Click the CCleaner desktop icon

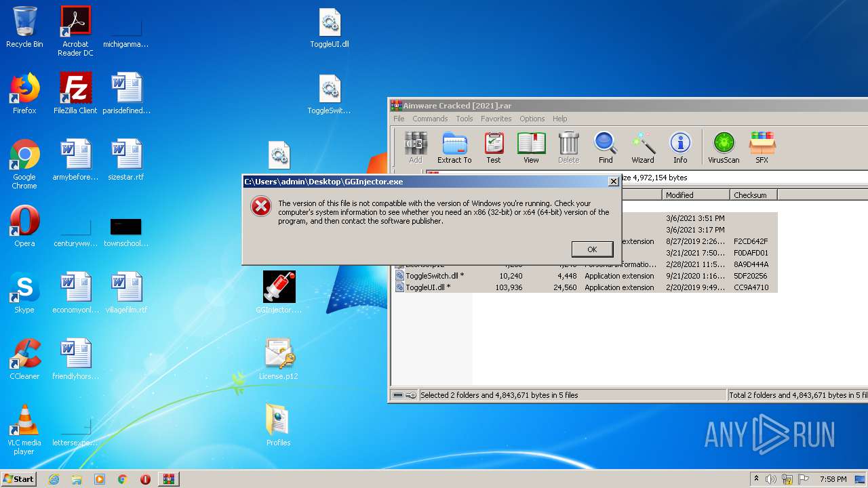pos(24,360)
